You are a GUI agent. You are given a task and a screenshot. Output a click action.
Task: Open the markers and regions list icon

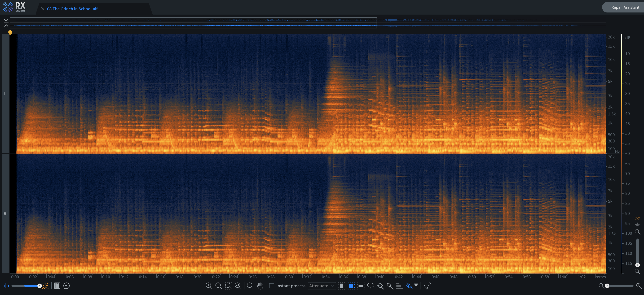[57, 286]
